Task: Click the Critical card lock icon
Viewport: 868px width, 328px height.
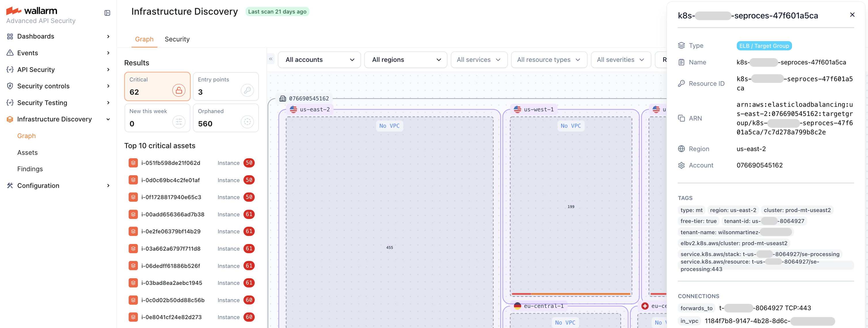Action: pos(179,90)
